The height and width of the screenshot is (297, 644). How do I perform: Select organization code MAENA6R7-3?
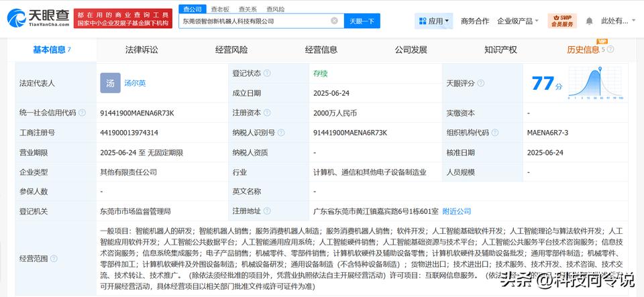(548, 133)
